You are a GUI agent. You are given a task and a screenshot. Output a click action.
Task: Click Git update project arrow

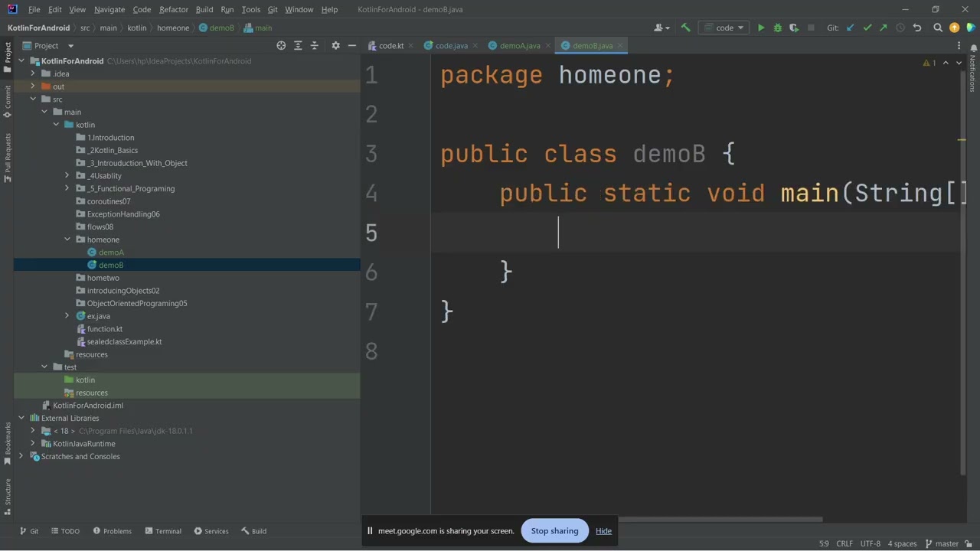(851, 28)
